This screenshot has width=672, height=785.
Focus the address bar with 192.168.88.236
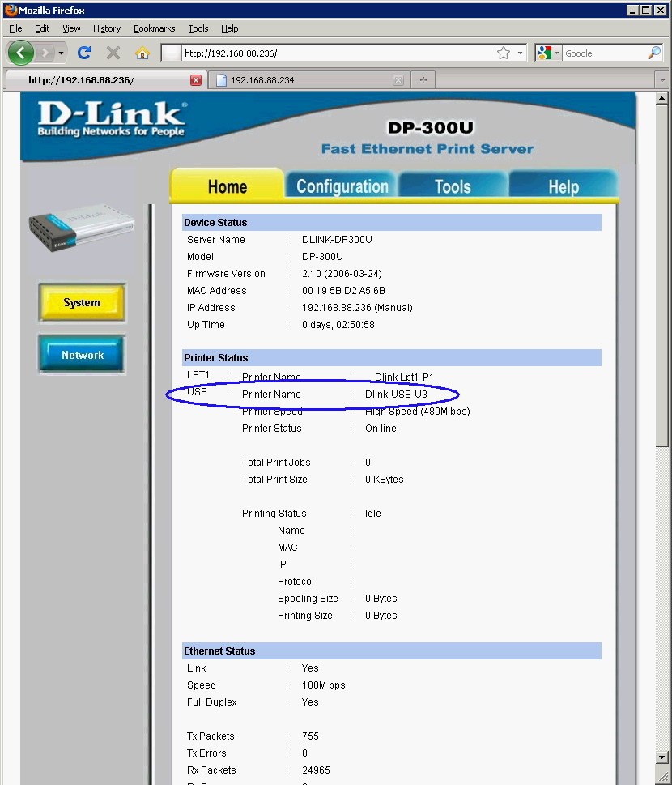pos(338,53)
